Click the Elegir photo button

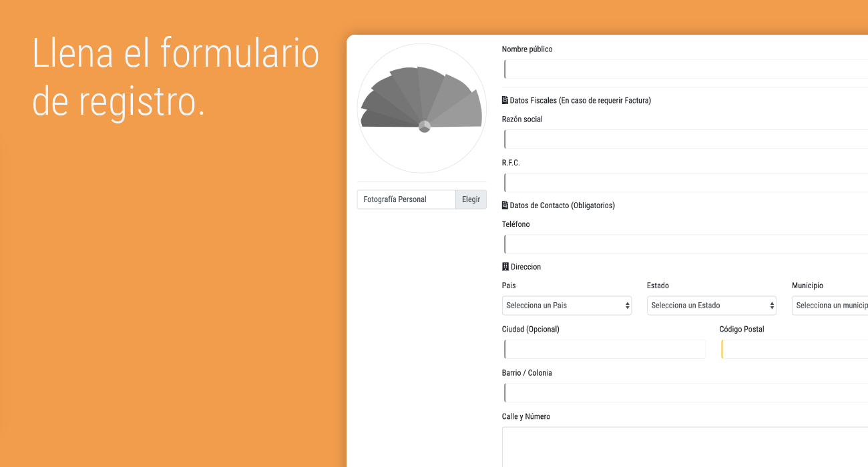pyautogui.click(x=471, y=199)
